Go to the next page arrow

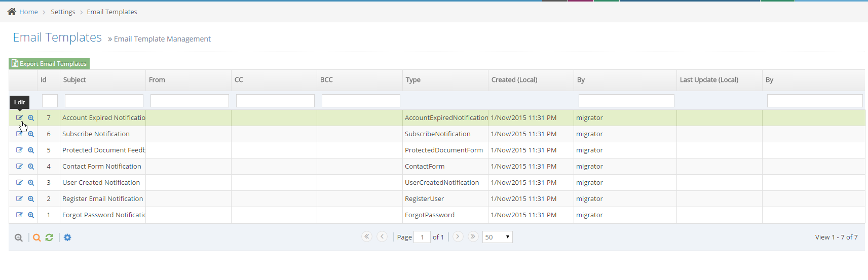[x=458, y=236]
